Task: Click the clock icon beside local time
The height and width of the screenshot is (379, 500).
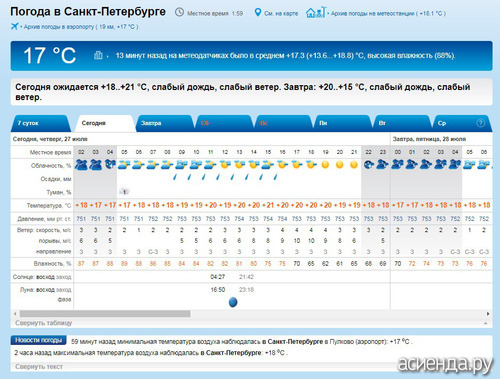Action: pyautogui.click(x=179, y=12)
